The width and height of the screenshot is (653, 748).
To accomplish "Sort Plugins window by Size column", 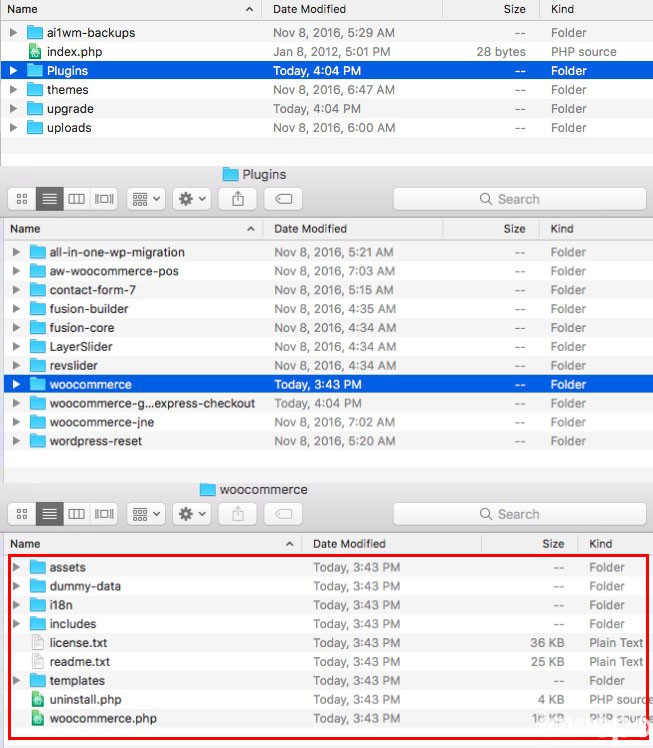I will (491, 229).
